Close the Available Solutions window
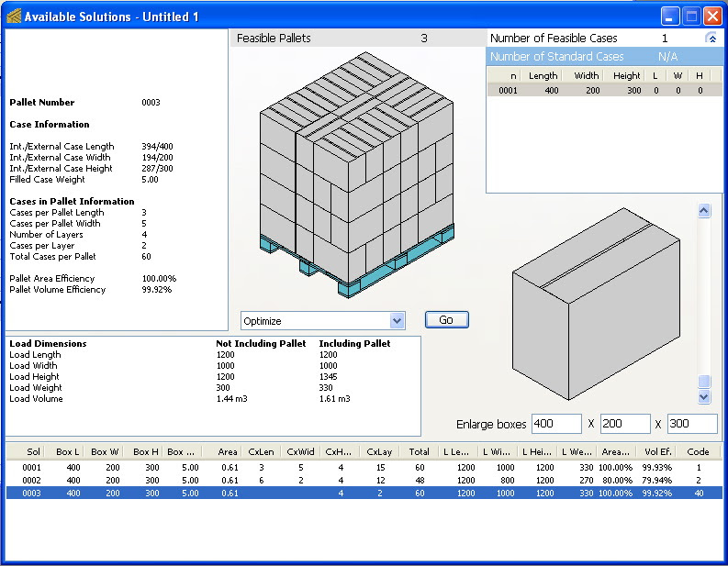Screen dimensions: 728x566 tap(712, 17)
